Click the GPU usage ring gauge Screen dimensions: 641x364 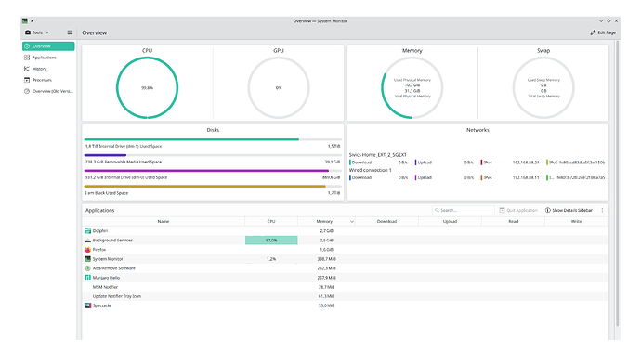pos(279,87)
